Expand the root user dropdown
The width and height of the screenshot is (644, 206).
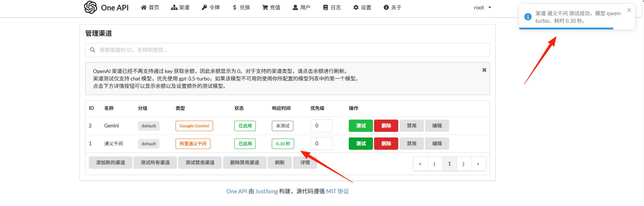(x=483, y=7)
